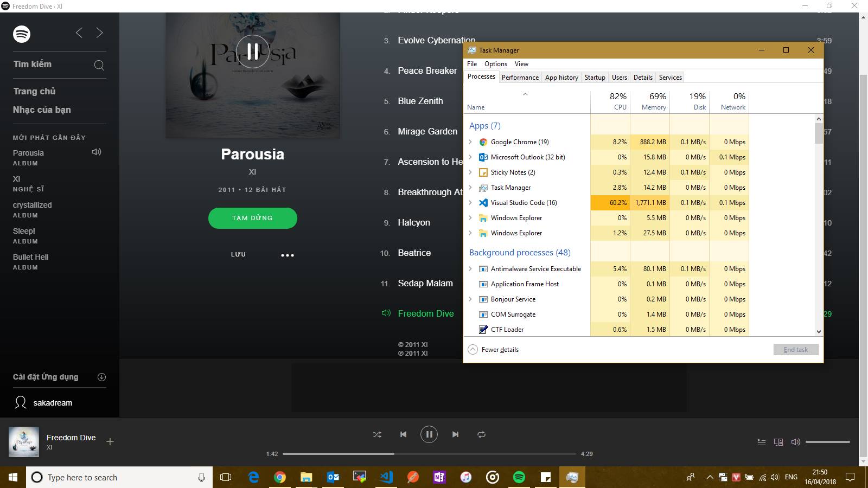Open the connect to device icon

(x=778, y=442)
